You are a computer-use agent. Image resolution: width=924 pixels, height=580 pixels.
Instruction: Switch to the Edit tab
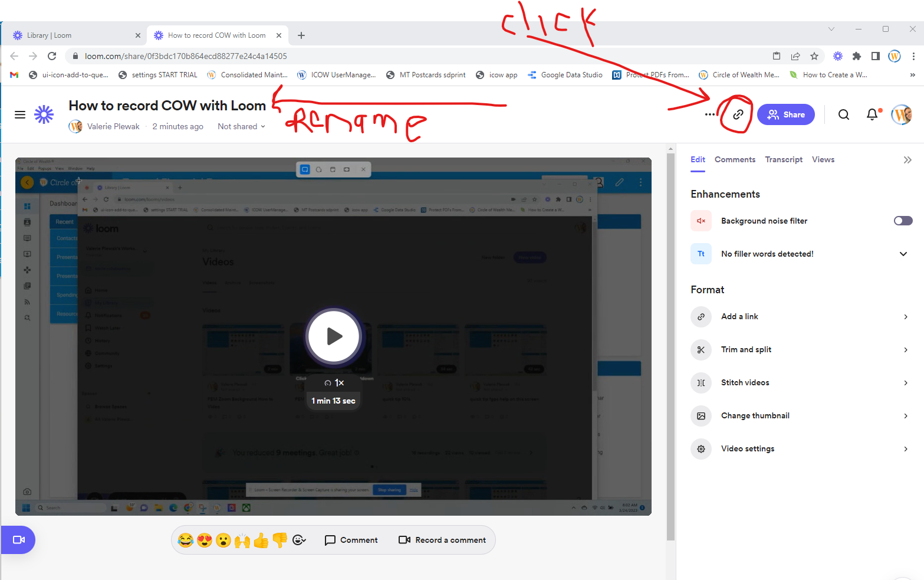698,159
